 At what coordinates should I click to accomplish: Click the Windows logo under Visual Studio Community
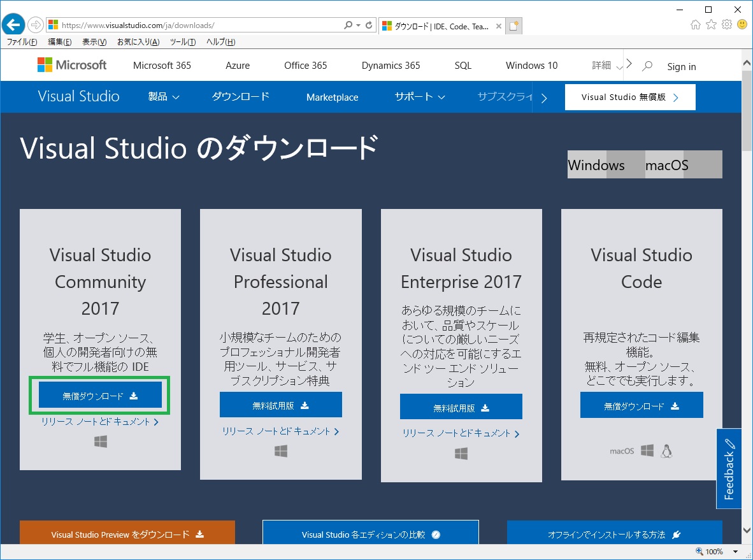[x=100, y=441]
